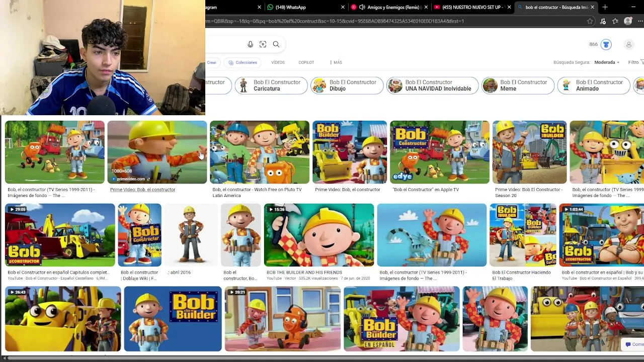This screenshot has width=644, height=362.
Task: Open Bob El Constructor Haciendo El Trabajo image
Action: pos(523,235)
